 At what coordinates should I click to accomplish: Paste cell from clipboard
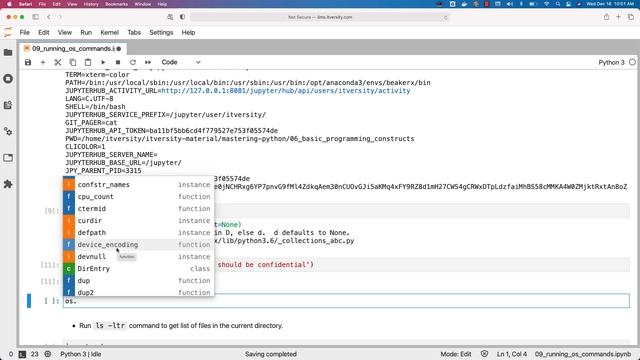88,62
